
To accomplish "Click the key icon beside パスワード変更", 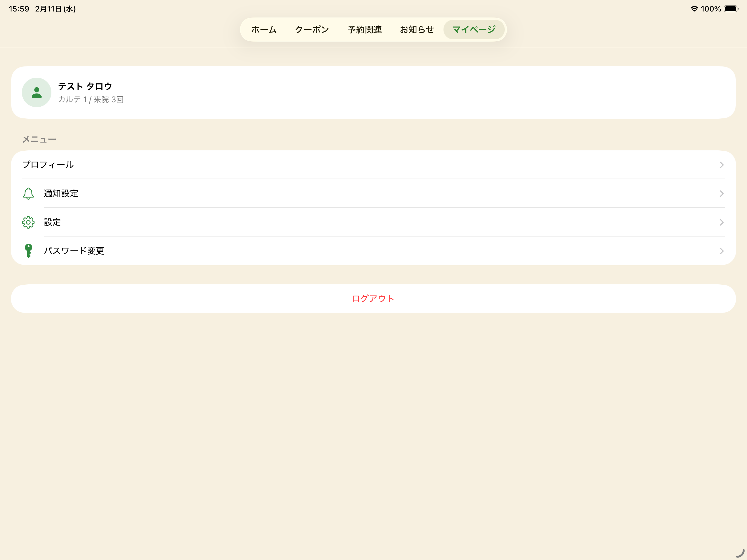I will coord(28,251).
